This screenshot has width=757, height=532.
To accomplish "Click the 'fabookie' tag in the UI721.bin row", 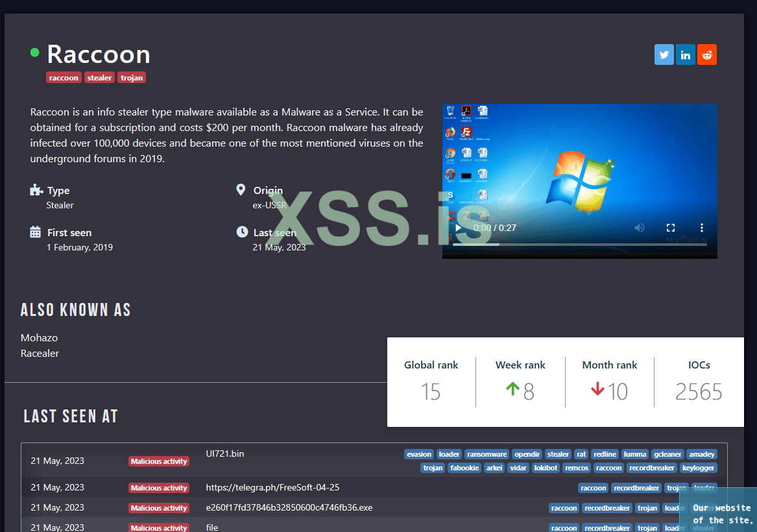I will click(x=464, y=468).
